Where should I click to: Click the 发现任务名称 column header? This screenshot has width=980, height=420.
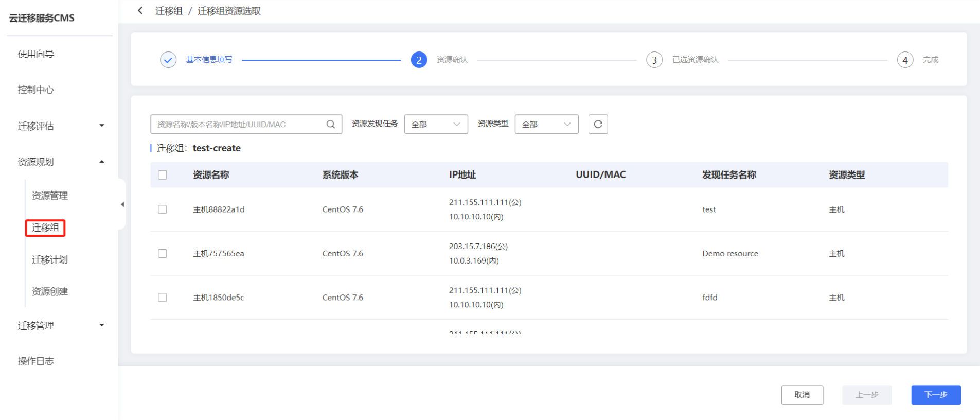click(729, 175)
